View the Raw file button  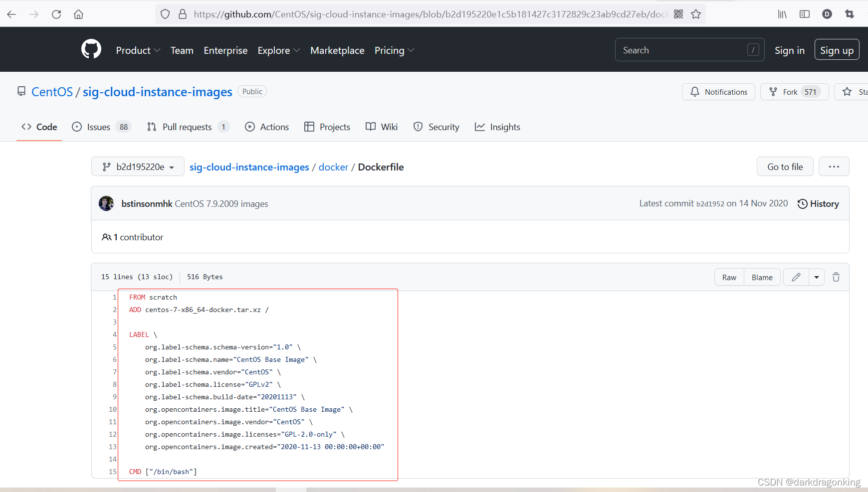click(x=729, y=277)
